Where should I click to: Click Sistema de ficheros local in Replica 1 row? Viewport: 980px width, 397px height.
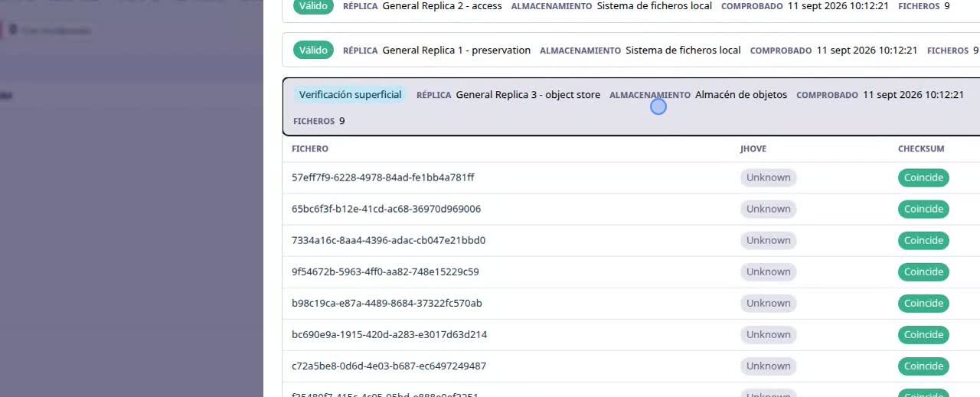[683, 50]
